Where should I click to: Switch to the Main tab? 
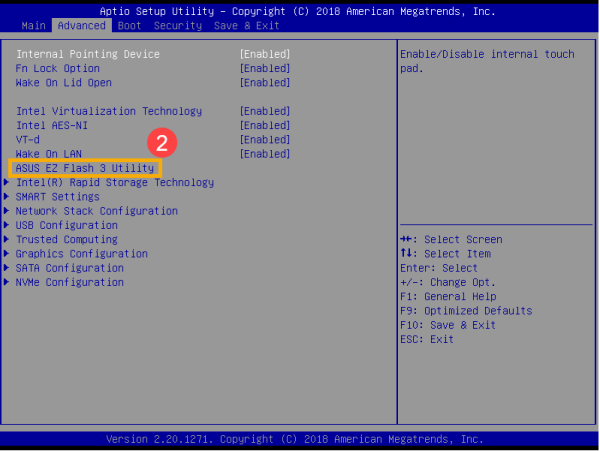point(33,26)
